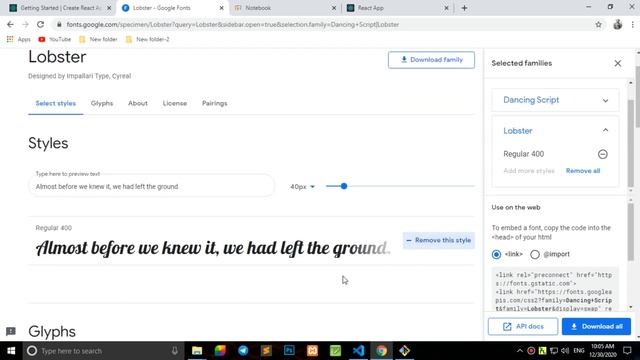
Task: Click the font size slider handle
Action: pos(344,186)
